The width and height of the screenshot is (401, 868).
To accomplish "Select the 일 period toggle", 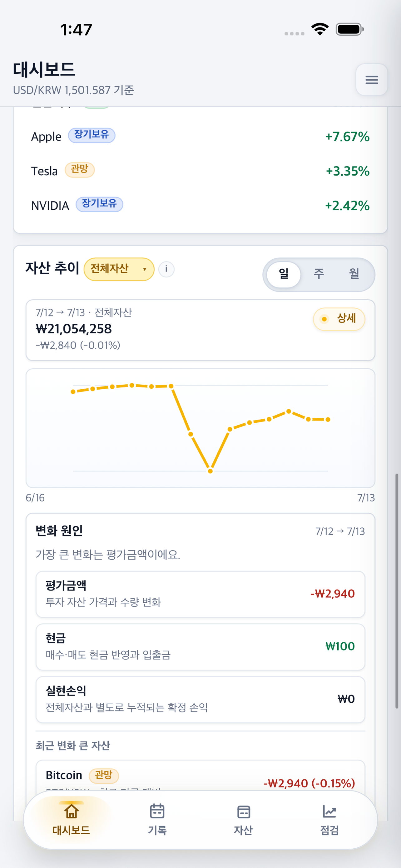I will point(284,274).
